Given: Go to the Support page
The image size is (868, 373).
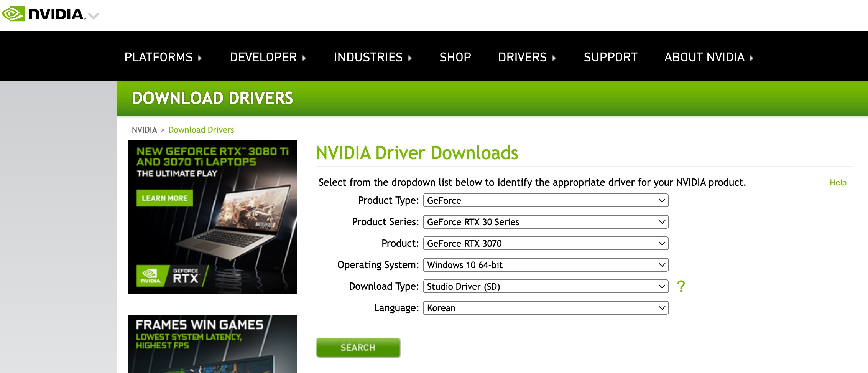Looking at the screenshot, I should (610, 57).
